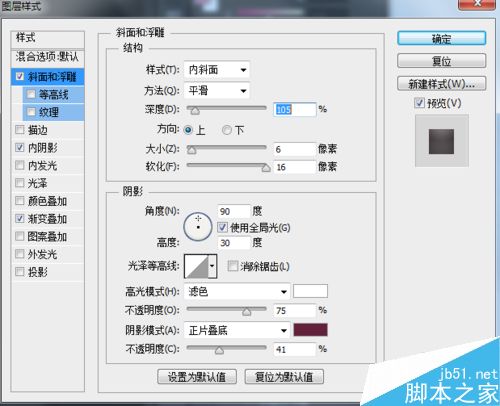Click shadow opacity slider handle
Viewport: 500px width, 406px height.
coord(219,350)
